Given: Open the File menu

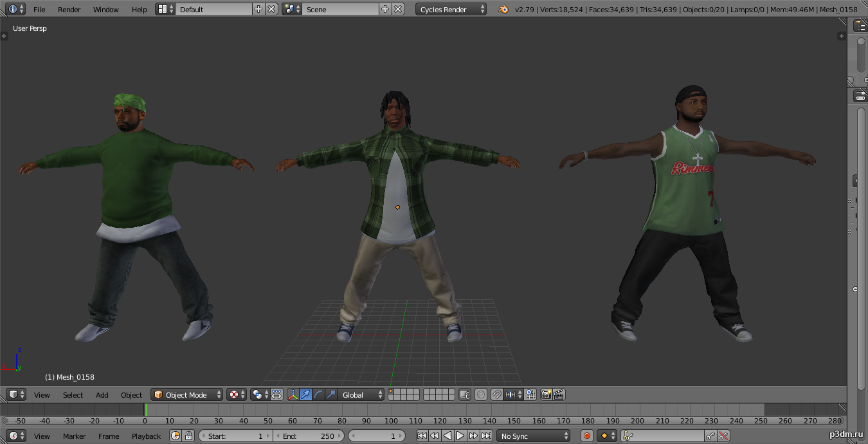Looking at the screenshot, I should 39,10.
